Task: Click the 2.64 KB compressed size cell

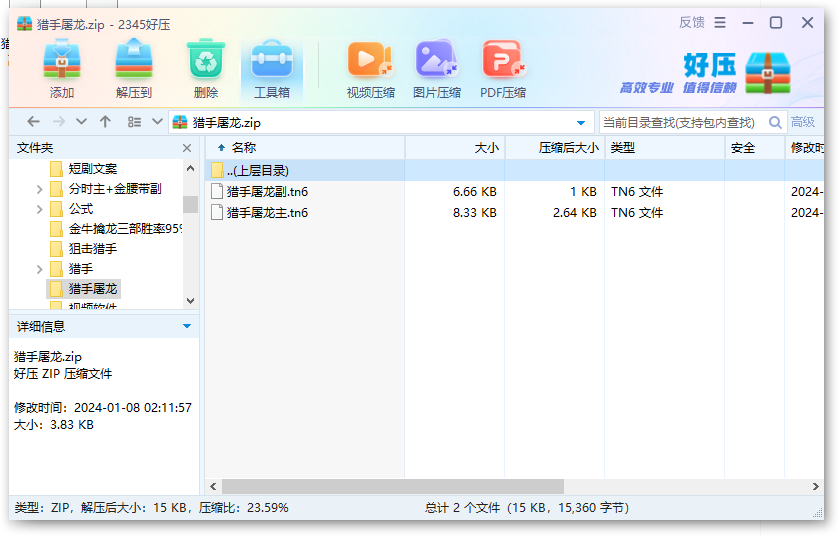Action: (575, 213)
